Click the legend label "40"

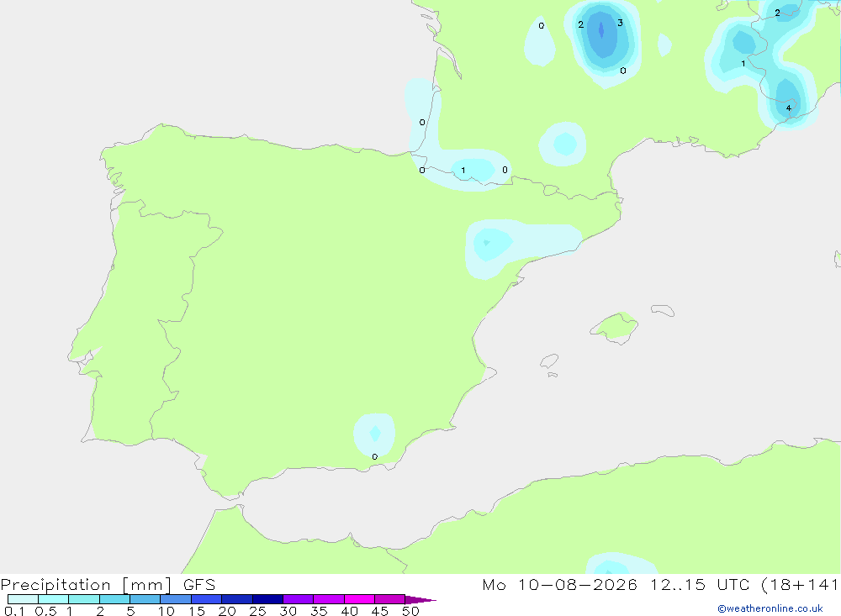[350, 611]
